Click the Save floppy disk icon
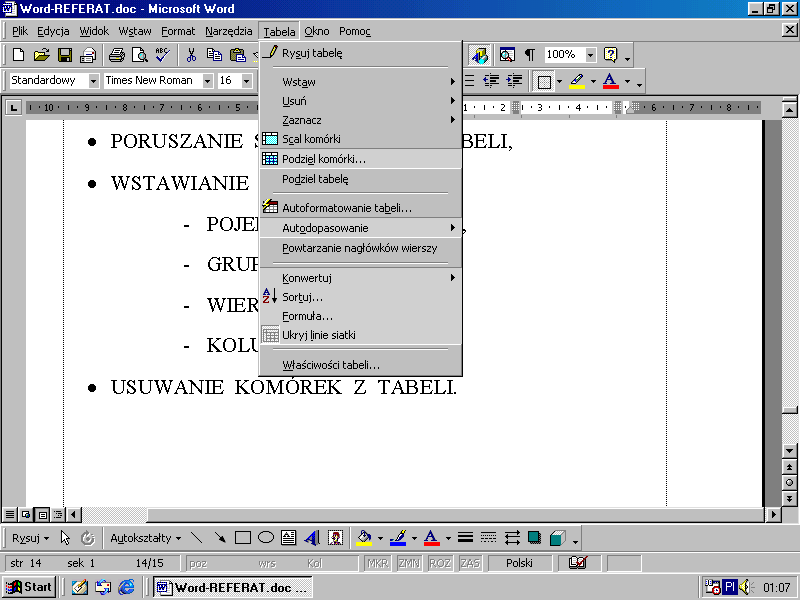Viewport: 800px width, 600px height. click(x=64, y=55)
